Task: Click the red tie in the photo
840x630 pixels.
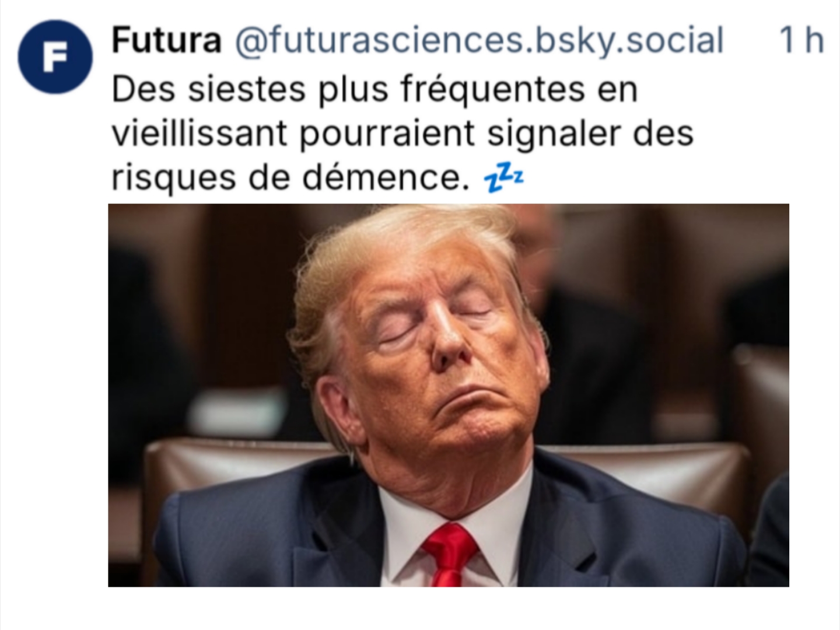Action: coord(449,554)
